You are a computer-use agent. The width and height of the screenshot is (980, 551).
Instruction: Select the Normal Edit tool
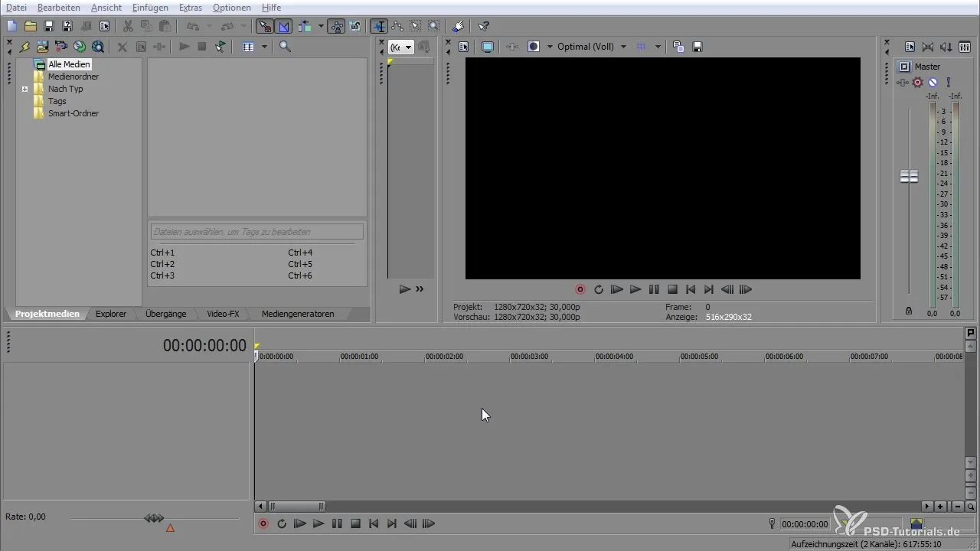(378, 26)
